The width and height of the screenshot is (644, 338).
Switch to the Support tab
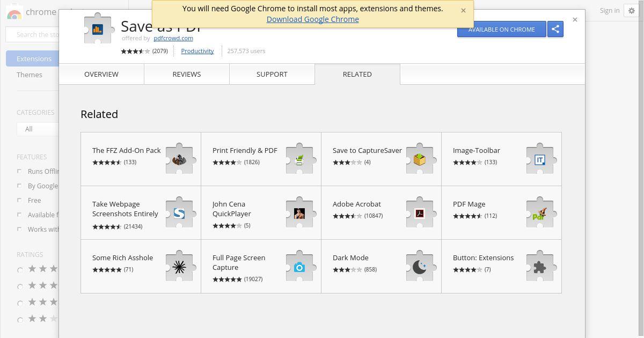click(272, 74)
